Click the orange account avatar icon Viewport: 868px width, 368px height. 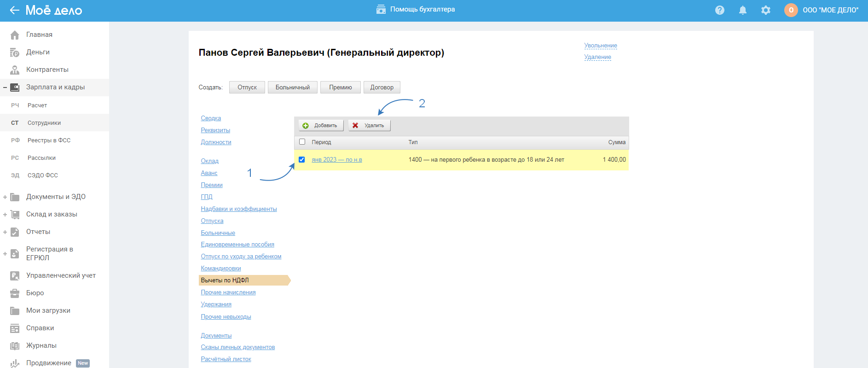coord(791,10)
